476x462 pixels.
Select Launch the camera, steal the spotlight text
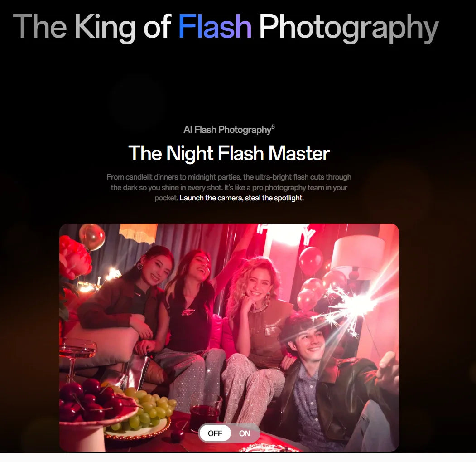click(x=242, y=198)
